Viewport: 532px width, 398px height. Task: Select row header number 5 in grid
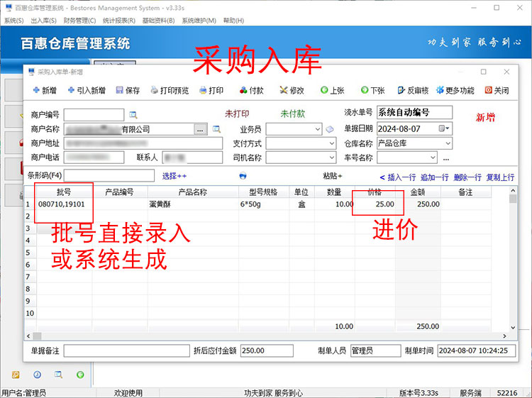[30, 253]
